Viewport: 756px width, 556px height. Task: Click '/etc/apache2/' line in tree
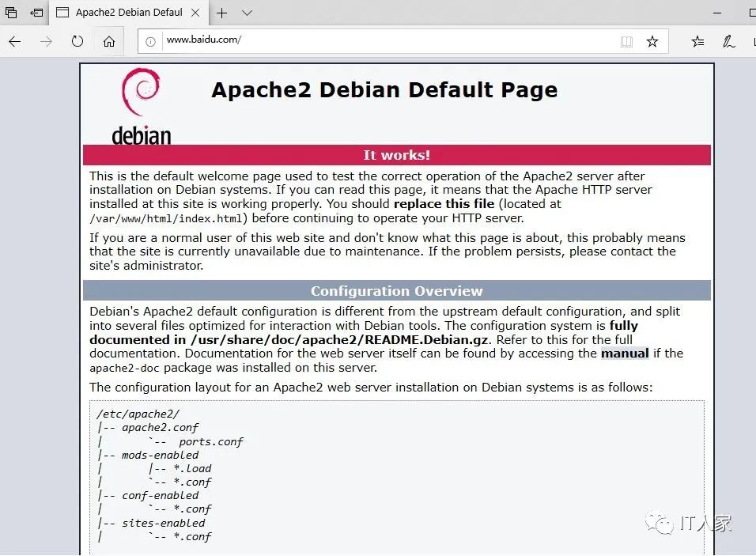[x=138, y=414]
